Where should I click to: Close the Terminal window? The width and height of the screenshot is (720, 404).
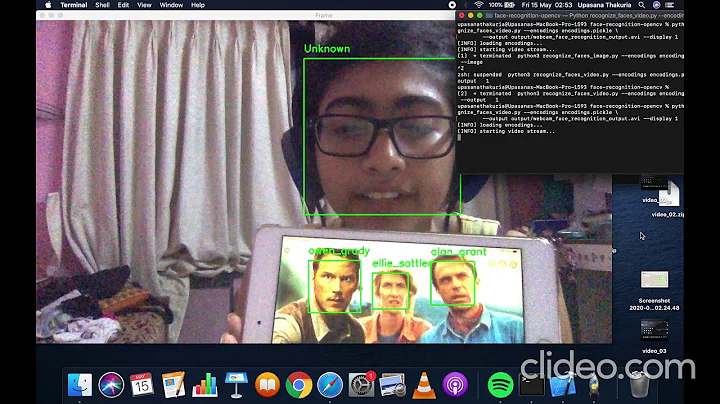click(x=461, y=16)
